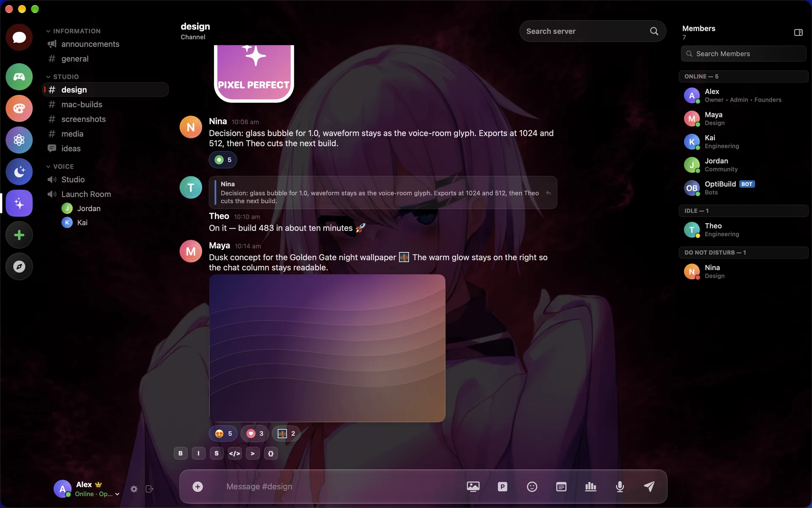Open the media channel
The image size is (812, 508).
pos(105,134)
